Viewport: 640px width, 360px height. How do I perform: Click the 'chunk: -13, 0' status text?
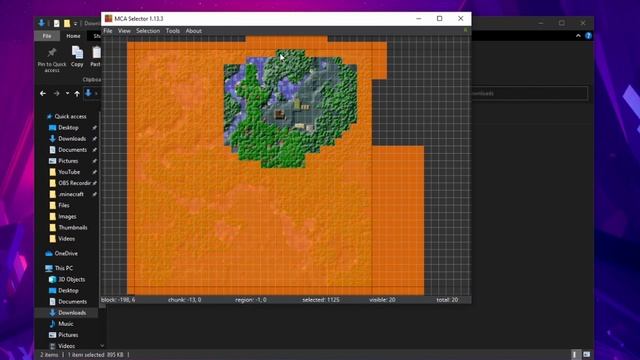coord(184,300)
